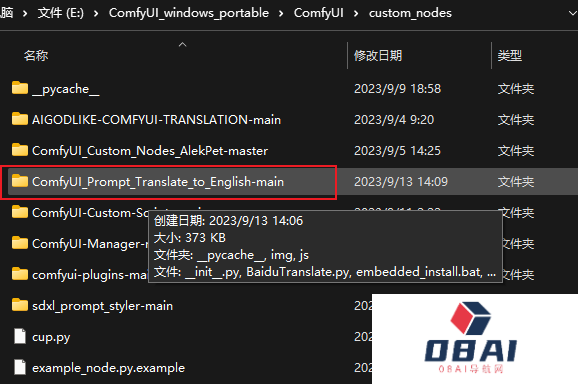Select the ComfyUI-Custom-Scripts folder icon
Viewport: 578px width, 384px height.
20,212
